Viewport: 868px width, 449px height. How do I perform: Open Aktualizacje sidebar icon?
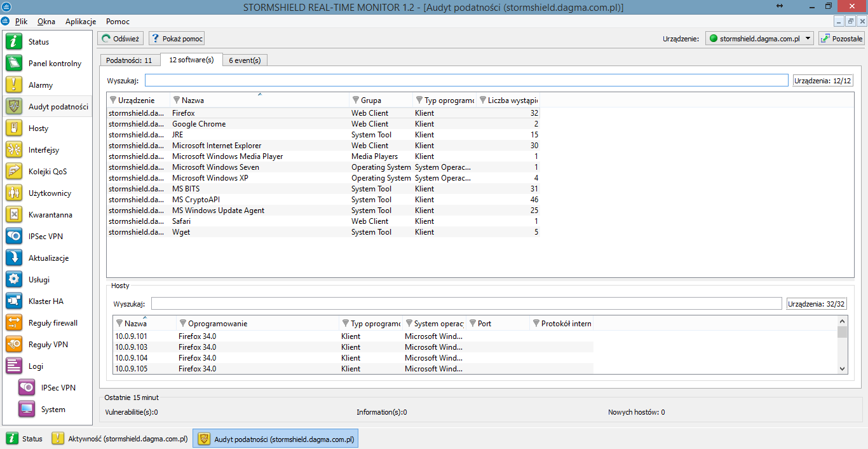coord(14,258)
